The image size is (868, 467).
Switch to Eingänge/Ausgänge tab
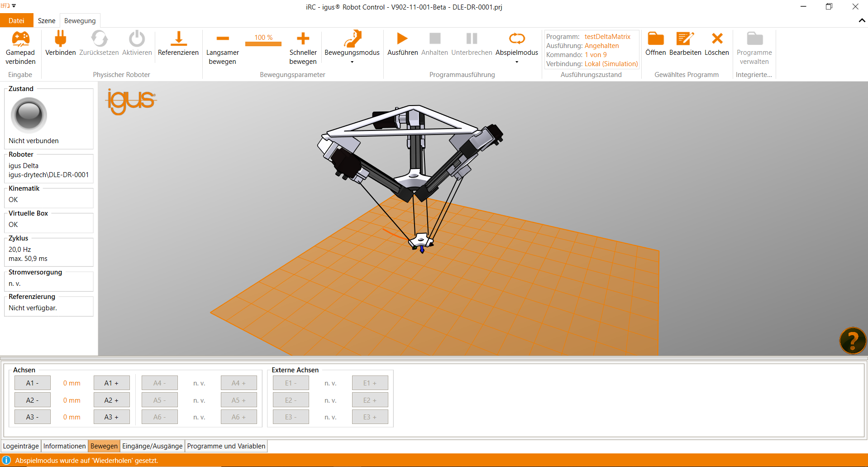[x=152, y=446]
